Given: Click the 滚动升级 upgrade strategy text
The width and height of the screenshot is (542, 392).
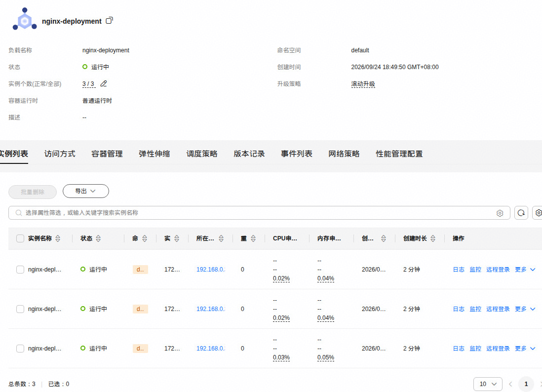Looking at the screenshot, I should (x=363, y=84).
